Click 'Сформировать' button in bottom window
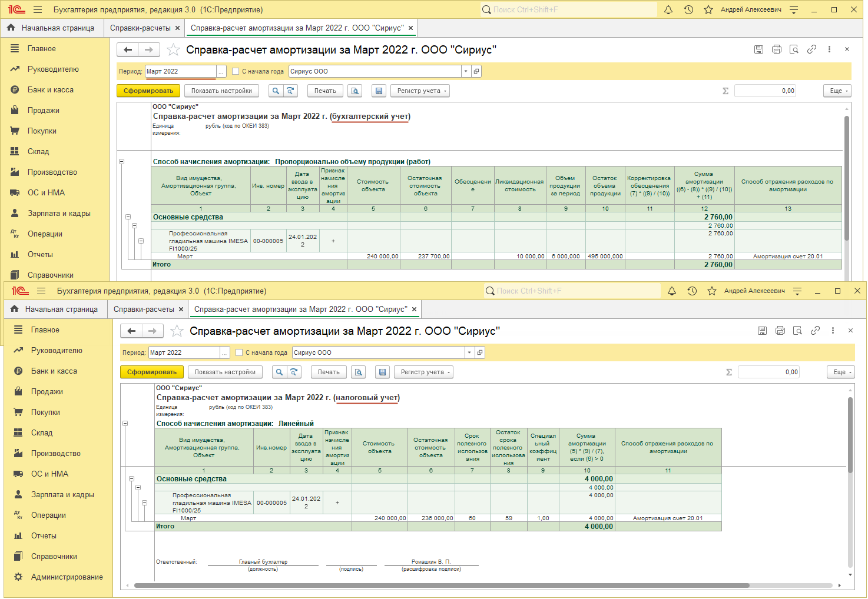 coord(152,372)
